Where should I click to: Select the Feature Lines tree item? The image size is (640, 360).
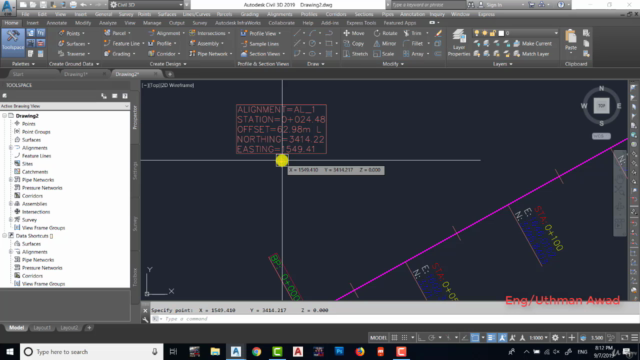[36, 156]
